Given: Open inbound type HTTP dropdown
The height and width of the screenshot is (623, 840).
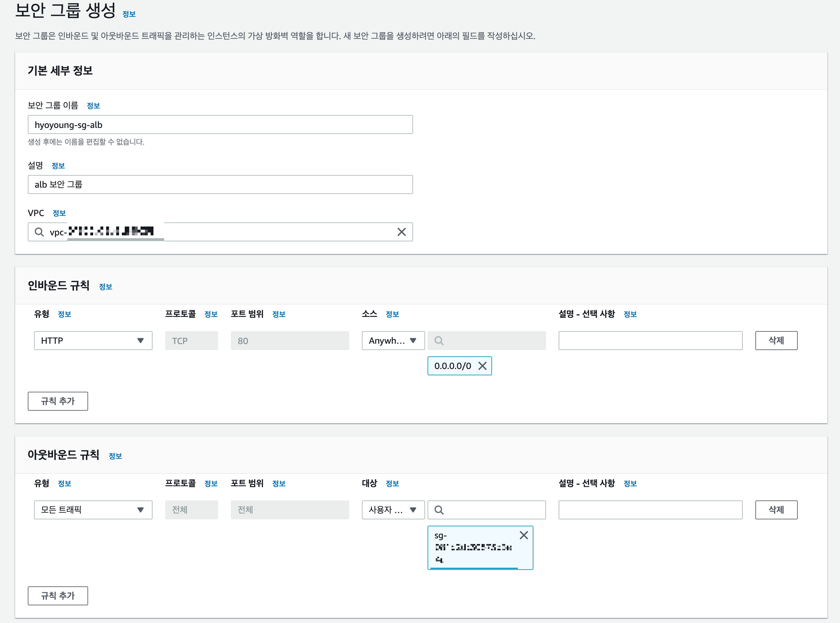Looking at the screenshot, I should (x=93, y=341).
